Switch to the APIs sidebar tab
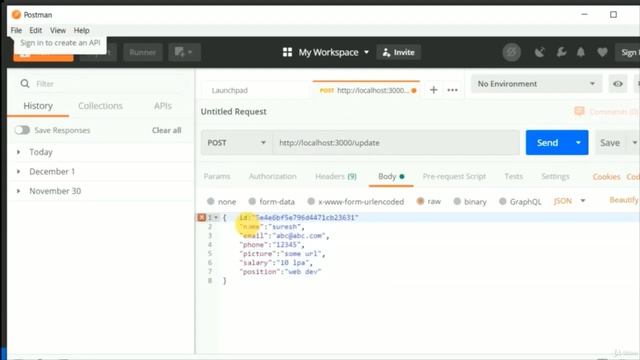This screenshot has width=640, height=360. coord(163,106)
